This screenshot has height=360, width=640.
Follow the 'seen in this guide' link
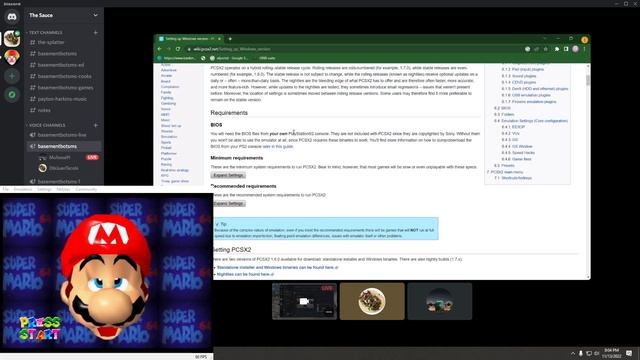[278, 146]
